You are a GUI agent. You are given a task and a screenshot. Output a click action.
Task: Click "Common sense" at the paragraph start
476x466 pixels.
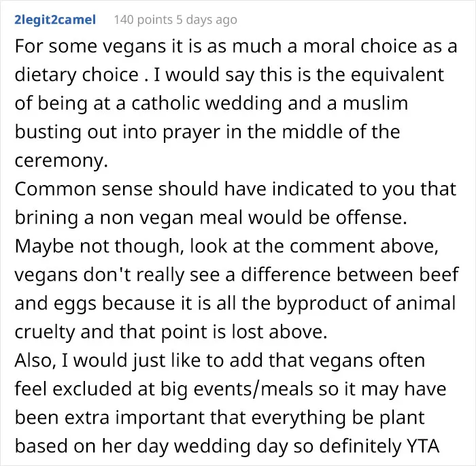point(84,188)
